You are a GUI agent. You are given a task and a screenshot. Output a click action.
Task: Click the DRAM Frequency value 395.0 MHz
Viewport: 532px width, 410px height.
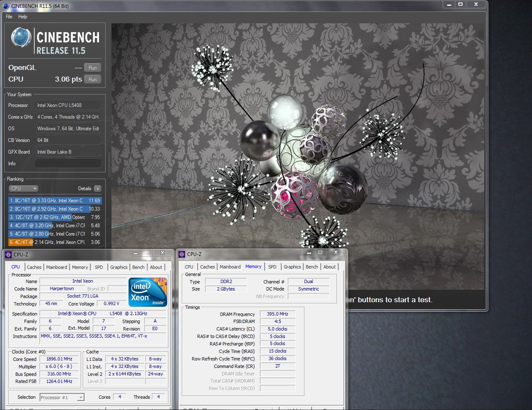(277, 314)
